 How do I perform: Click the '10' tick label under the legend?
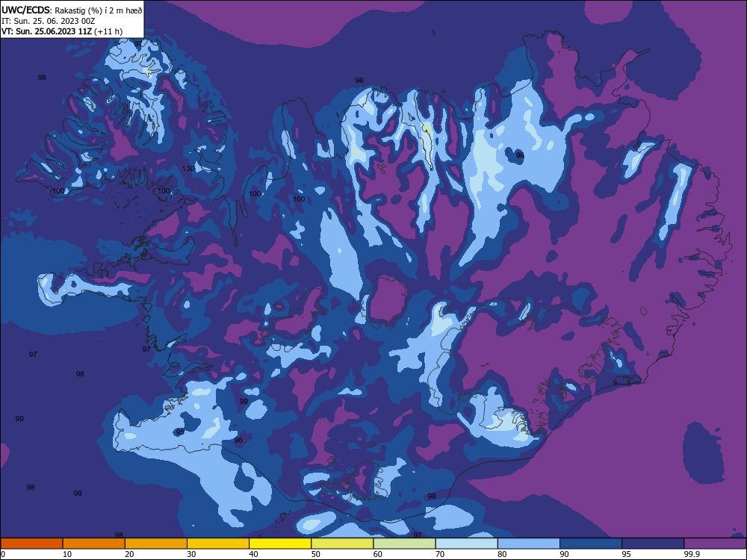click(67, 554)
